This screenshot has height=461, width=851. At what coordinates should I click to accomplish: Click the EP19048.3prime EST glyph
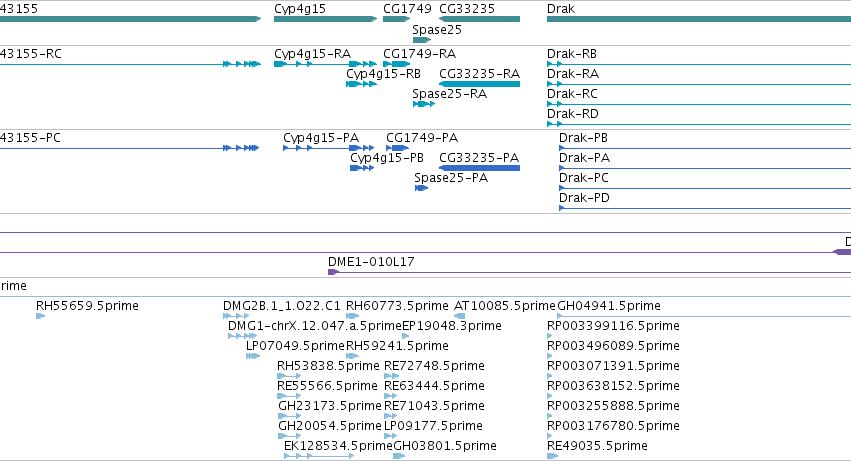pos(405,336)
